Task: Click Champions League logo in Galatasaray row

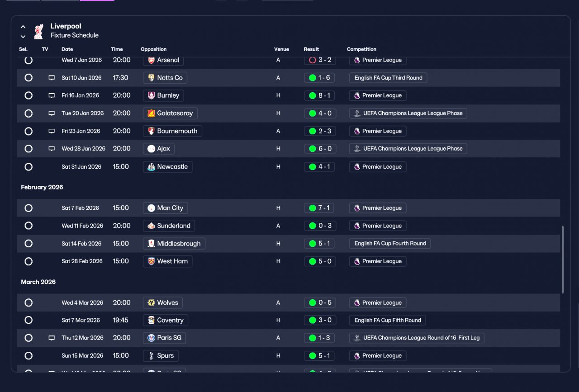Action: click(357, 113)
